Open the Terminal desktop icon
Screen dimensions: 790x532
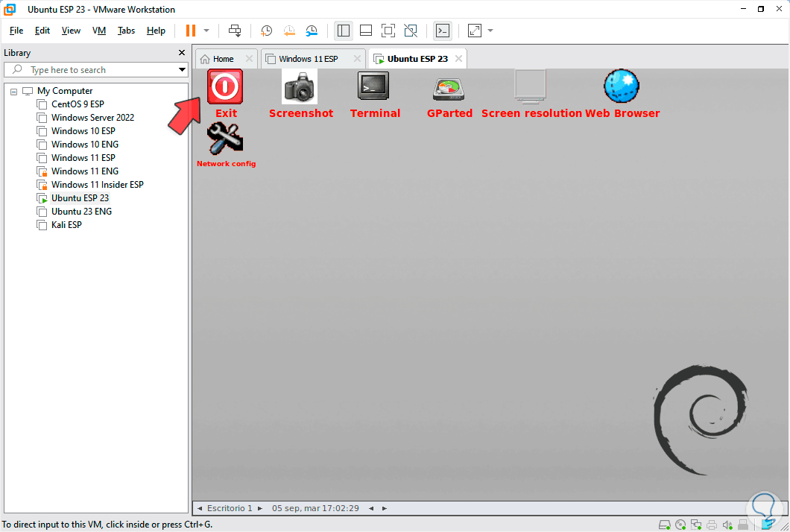[x=373, y=86]
